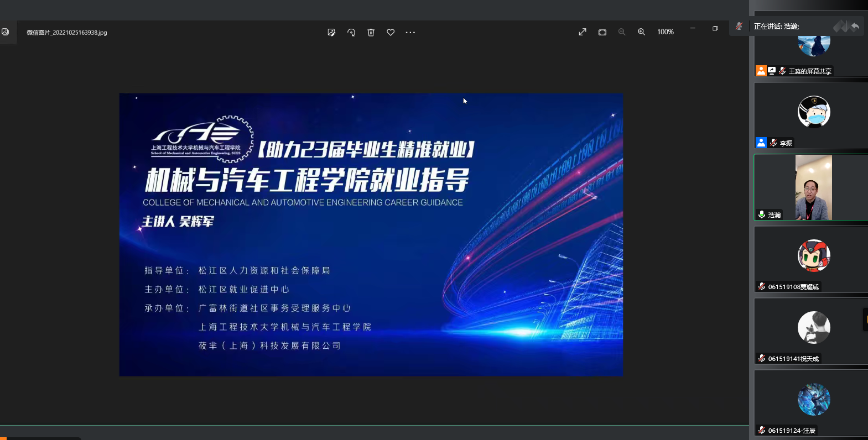The width and height of the screenshot is (868, 440).
Task: Click the Photos app icon beside the filename
Action: coord(6,32)
